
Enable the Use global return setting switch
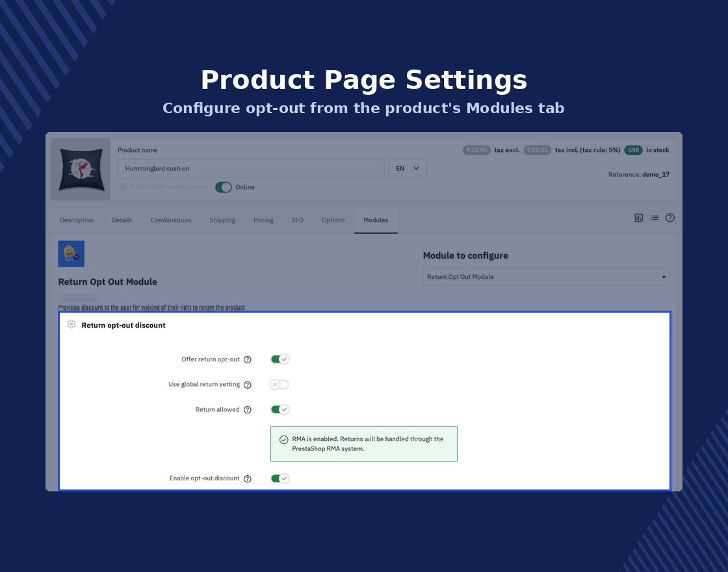[279, 384]
